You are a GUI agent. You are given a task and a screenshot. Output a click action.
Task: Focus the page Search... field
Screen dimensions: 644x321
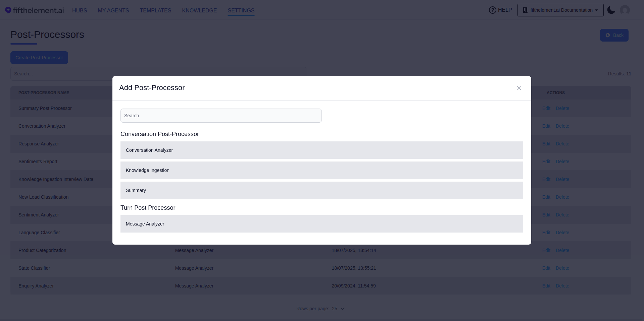(x=158, y=74)
